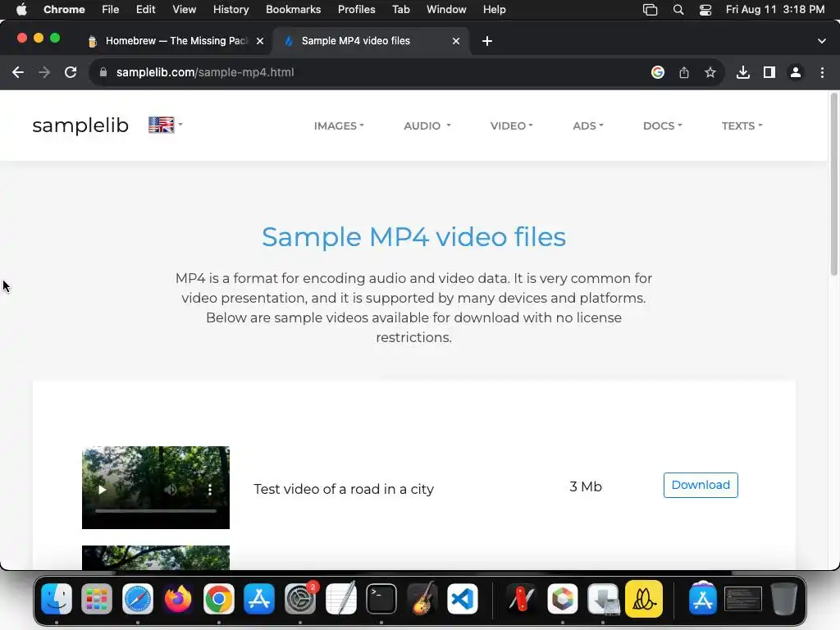Screen dimensions: 840x630
Task: Click the "3 Mb" file size text
Action: 586,486
